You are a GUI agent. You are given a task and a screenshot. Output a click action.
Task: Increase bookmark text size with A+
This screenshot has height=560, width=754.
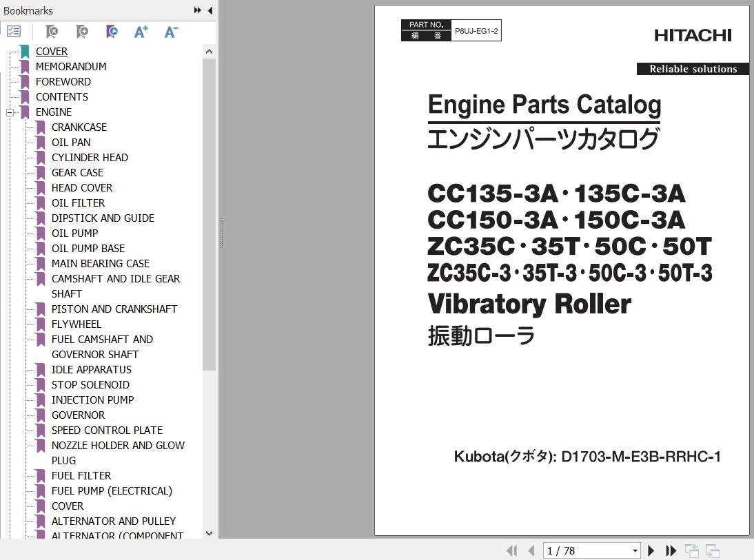tap(141, 32)
